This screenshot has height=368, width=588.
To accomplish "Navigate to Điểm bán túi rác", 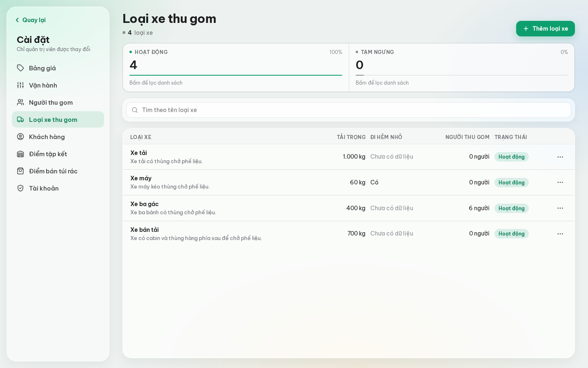I will tap(58, 171).
